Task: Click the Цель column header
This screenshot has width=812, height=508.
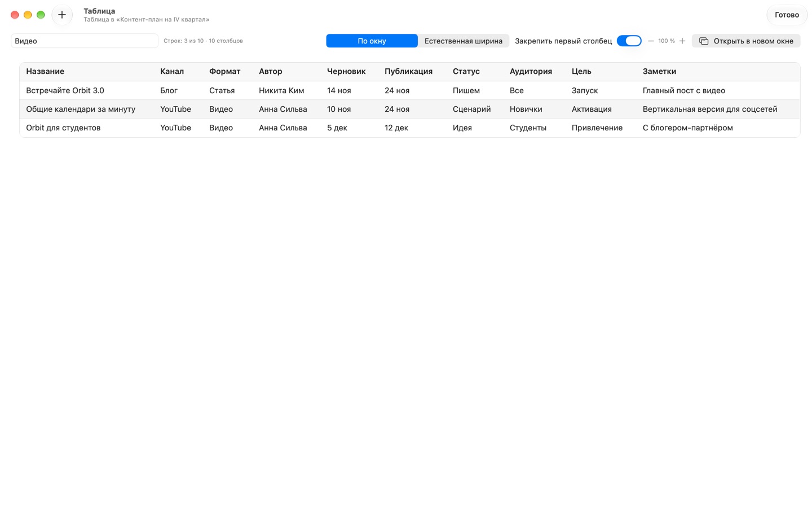Action: point(581,71)
